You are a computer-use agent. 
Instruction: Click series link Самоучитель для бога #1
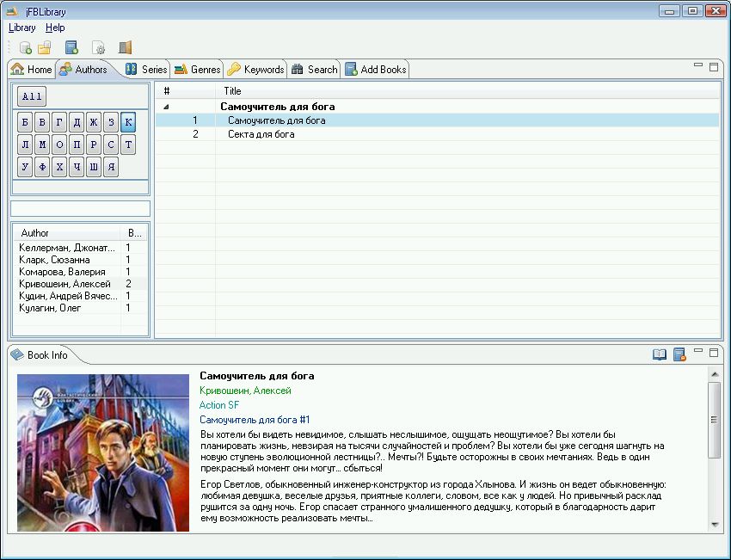[255, 420]
